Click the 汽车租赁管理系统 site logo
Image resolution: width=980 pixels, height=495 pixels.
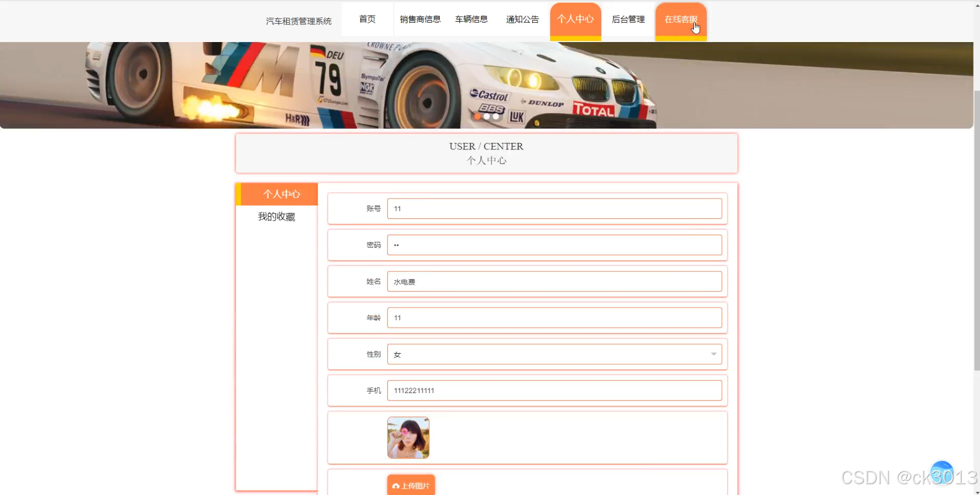[298, 20]
